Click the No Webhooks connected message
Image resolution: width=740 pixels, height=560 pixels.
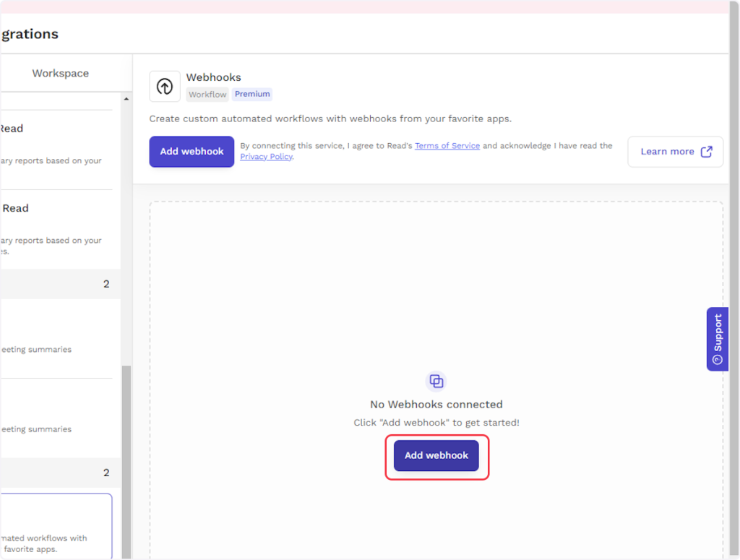point(436,405)
